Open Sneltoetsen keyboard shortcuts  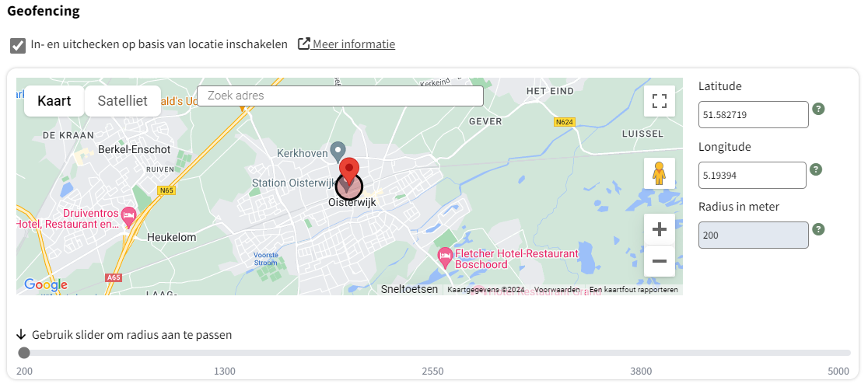coord(410,289)
